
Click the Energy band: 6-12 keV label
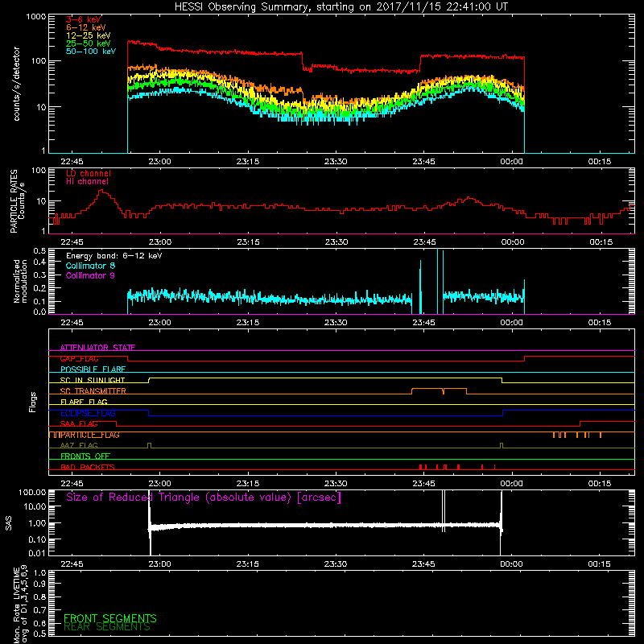[x=114, y=256]
